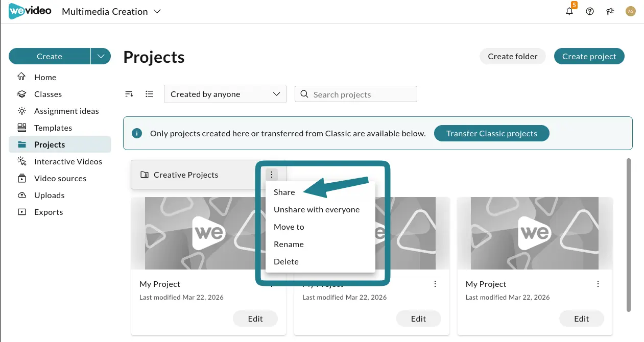Click the Exports sidebar label
The width and height of the screenshot is (644, 342).
[x=49, y=212]
